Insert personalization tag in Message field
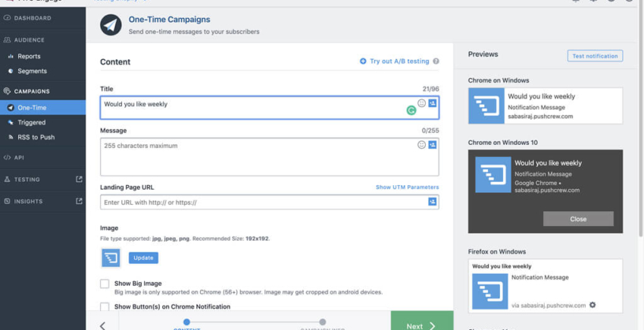 432,145
